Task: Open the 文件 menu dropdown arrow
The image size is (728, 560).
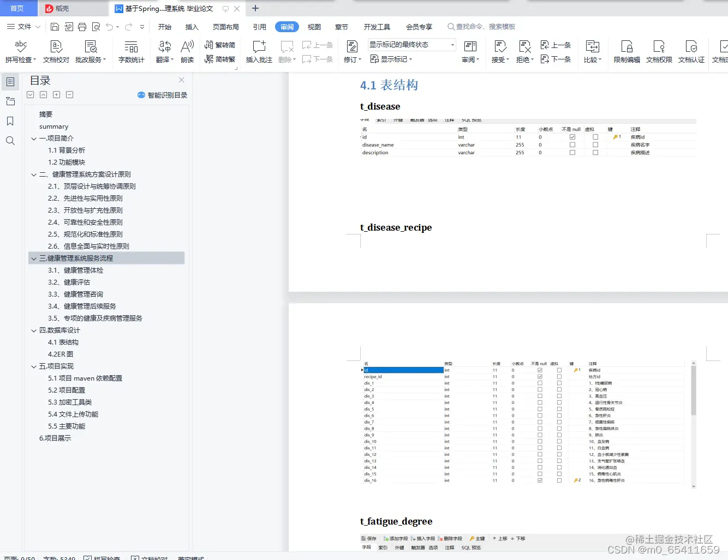Action: tap(38, 27)
